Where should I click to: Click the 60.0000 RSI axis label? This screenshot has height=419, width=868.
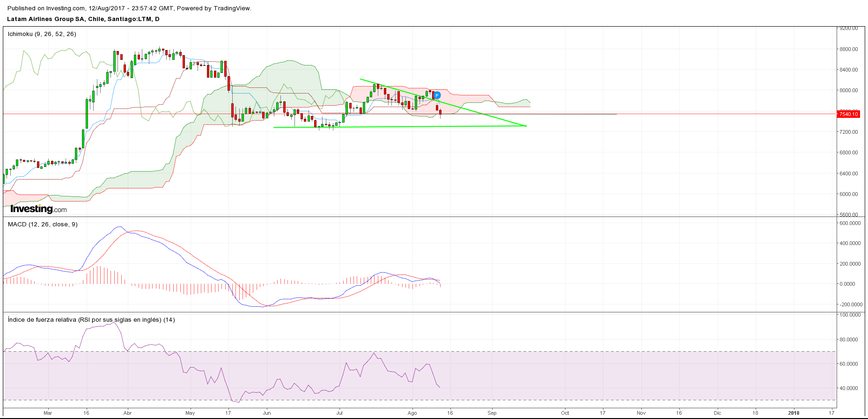[849, 364]
